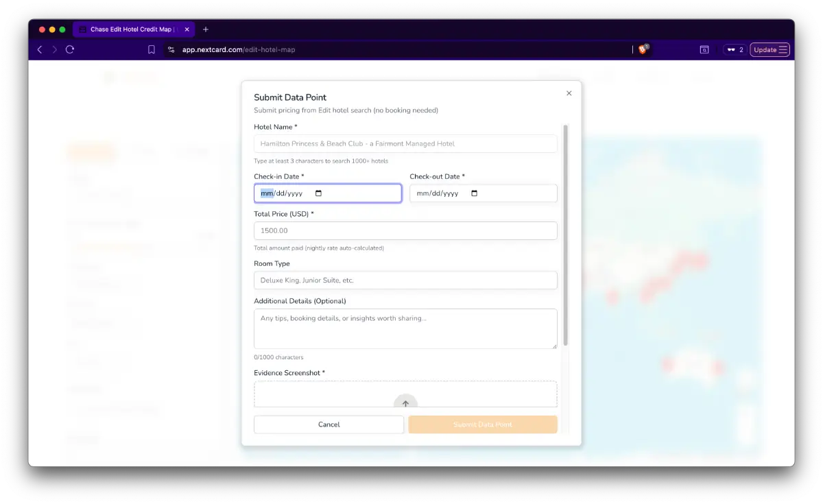
Task: Close the Submit Data Point dialog
Action: [569, 93]
